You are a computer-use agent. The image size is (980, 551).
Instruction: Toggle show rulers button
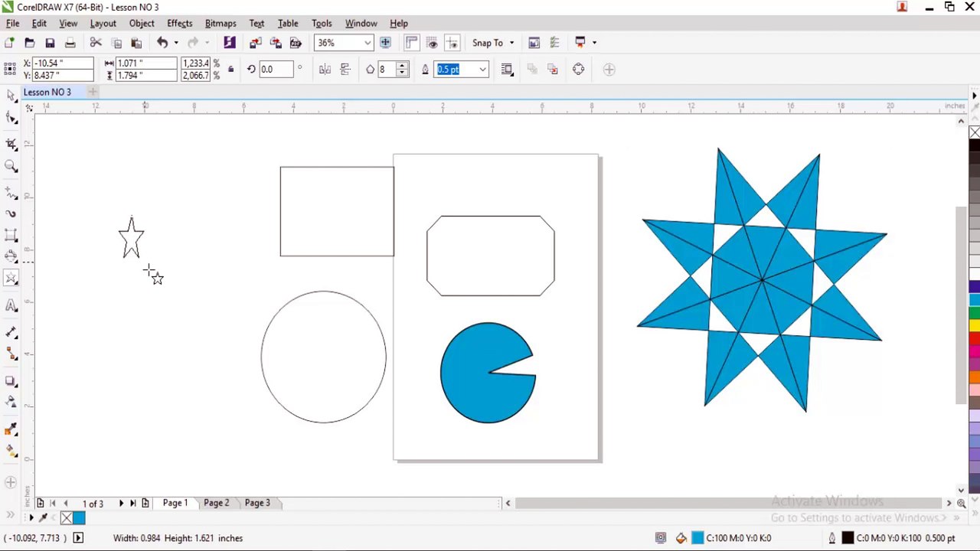coord(412,43)
